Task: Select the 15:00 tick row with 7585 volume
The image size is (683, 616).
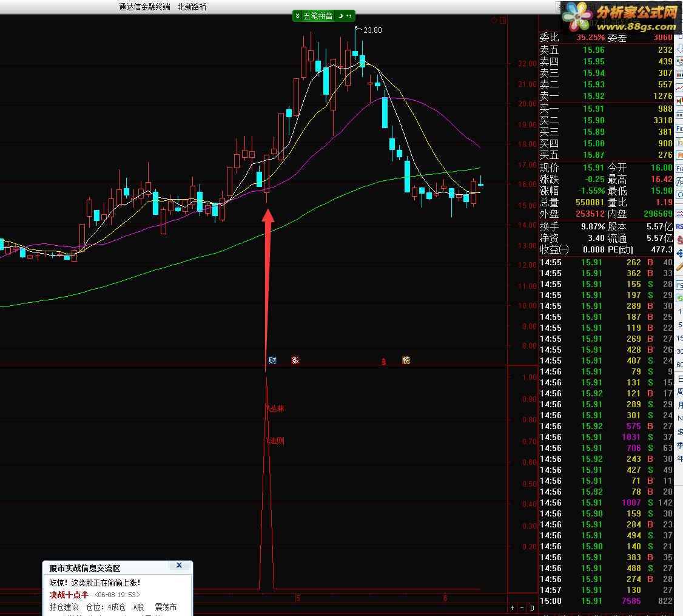Action: tap(607, 601)
